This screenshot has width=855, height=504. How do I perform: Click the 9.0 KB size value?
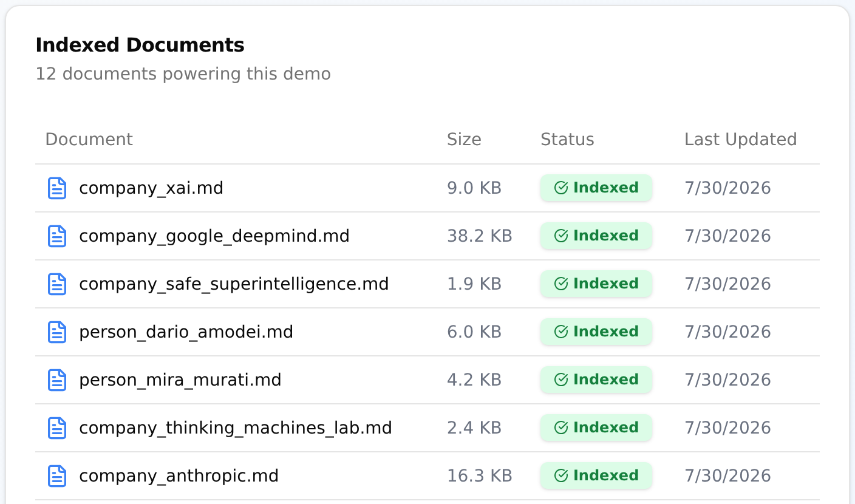(474, 188)
